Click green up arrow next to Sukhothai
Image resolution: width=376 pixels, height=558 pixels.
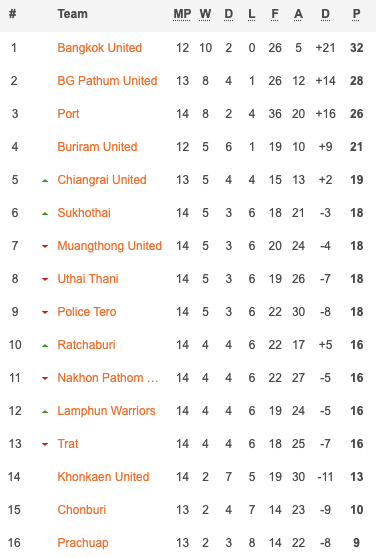45,214
